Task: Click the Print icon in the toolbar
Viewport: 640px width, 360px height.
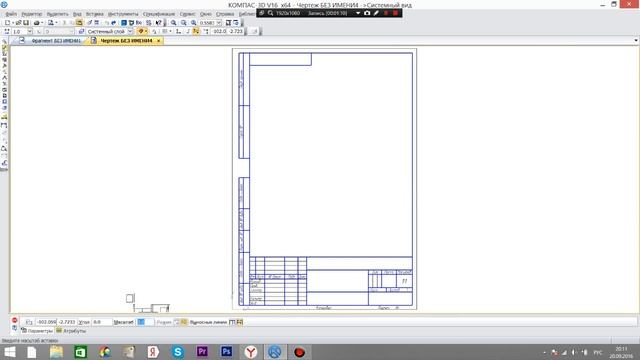Action: 37,23
